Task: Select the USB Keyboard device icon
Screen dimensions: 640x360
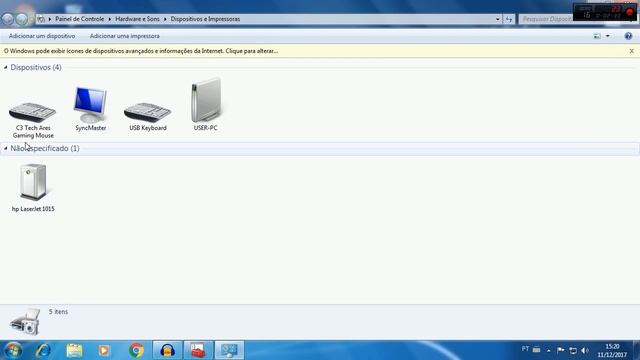Action: click(x=148, y=112)
